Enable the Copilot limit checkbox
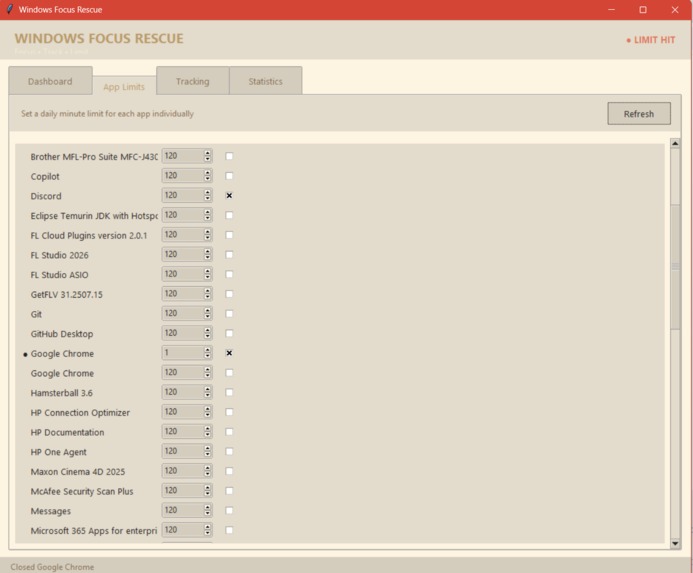Screen dimensions: 693x573 coord(229,176)
